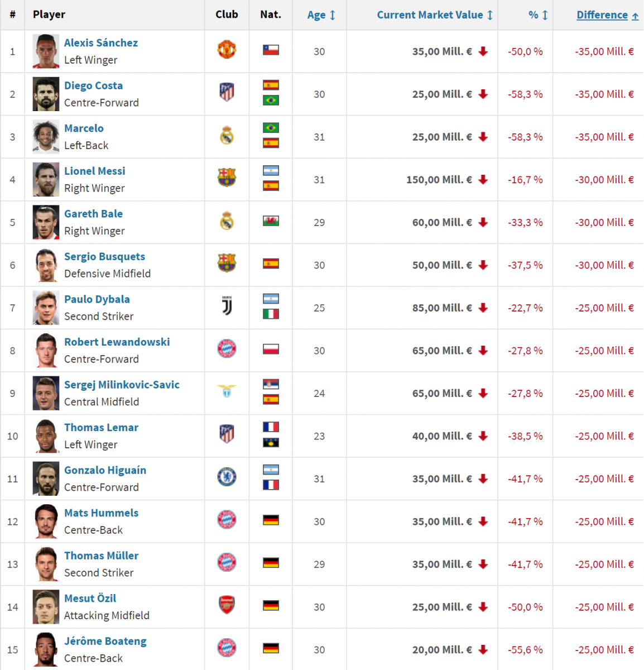Click the Manchester United crest for Alexis Sánchez

coord(227,50)
